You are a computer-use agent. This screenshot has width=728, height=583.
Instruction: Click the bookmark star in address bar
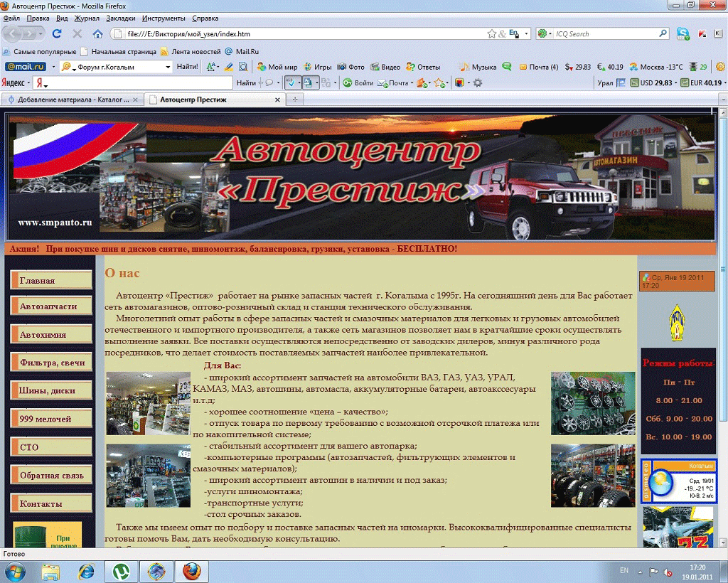click(x=492, y=33)
